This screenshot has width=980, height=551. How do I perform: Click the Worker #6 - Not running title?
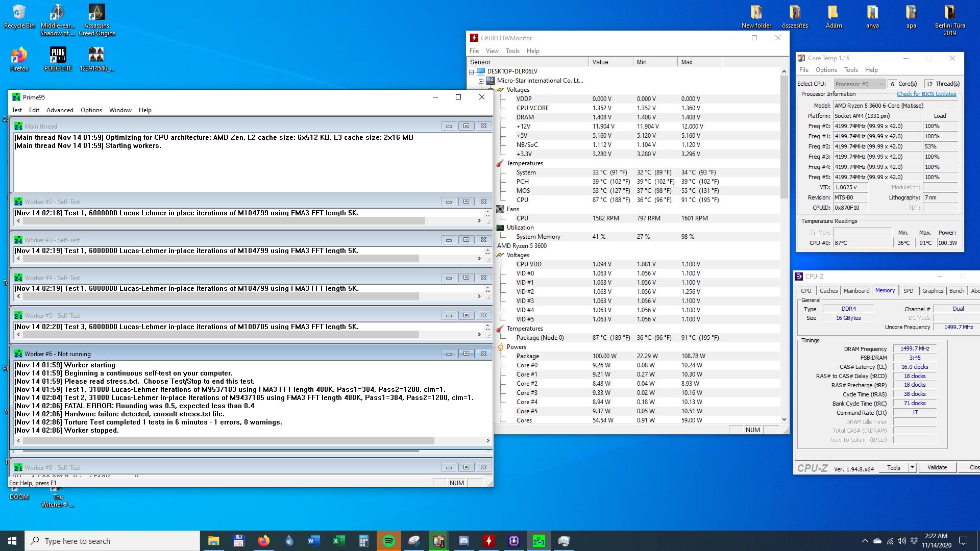point(57,354)
